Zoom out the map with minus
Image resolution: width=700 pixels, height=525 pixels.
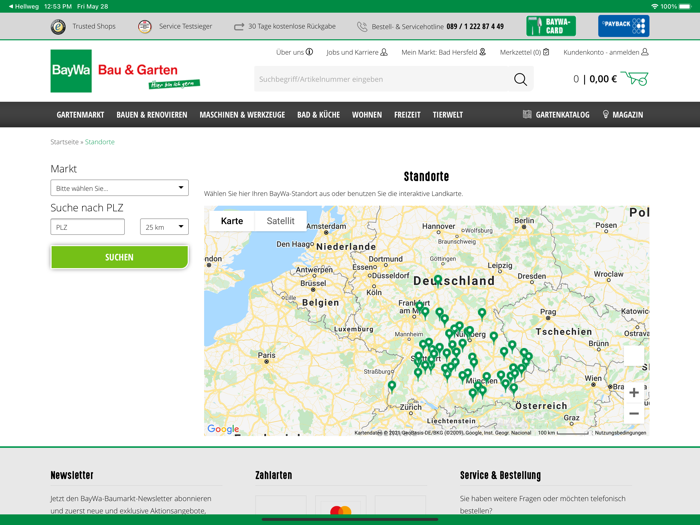(633, 414)
